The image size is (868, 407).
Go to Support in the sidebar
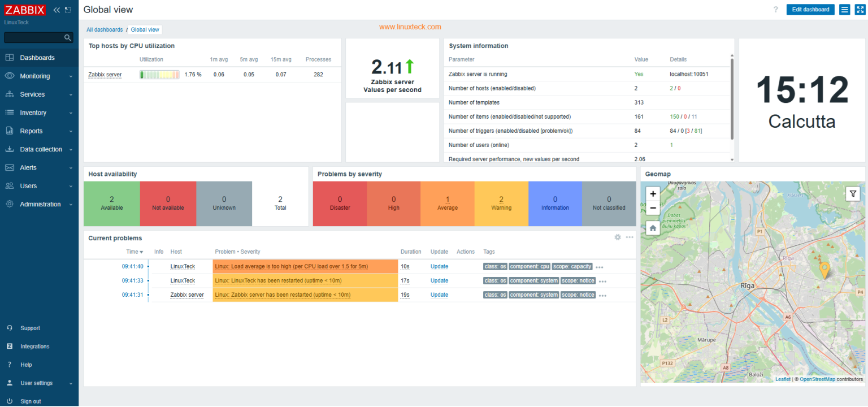tap(31, 328)
